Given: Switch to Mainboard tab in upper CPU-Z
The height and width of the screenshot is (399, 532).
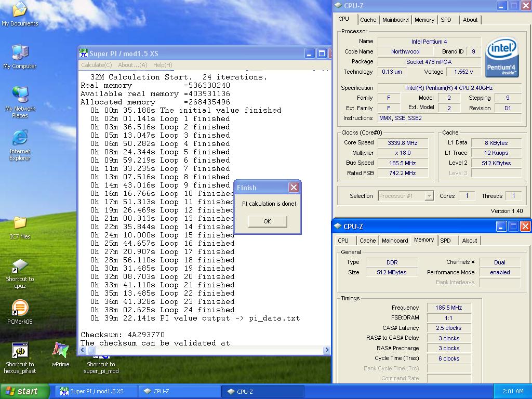Looking at the screenshot, I should [x=395, y=20].
